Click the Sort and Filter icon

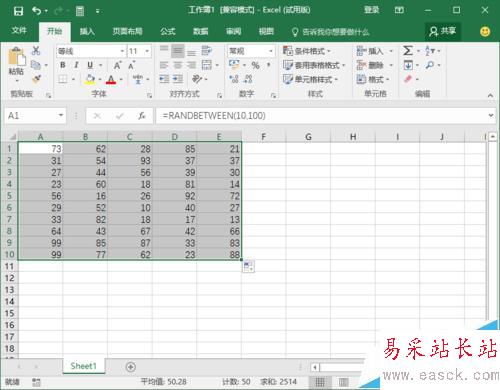point(430,51)
